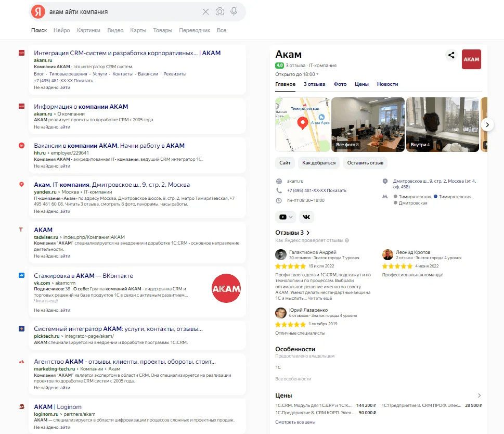Image resolution: width=504 pixels, height=434 pixels.
Task: Click the tadviser favicon next to АКАМ result
Action: tap(21, 229)
